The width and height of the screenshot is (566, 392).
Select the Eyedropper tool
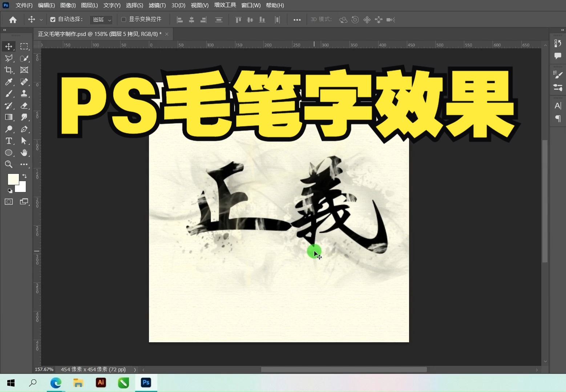(9, 82)
